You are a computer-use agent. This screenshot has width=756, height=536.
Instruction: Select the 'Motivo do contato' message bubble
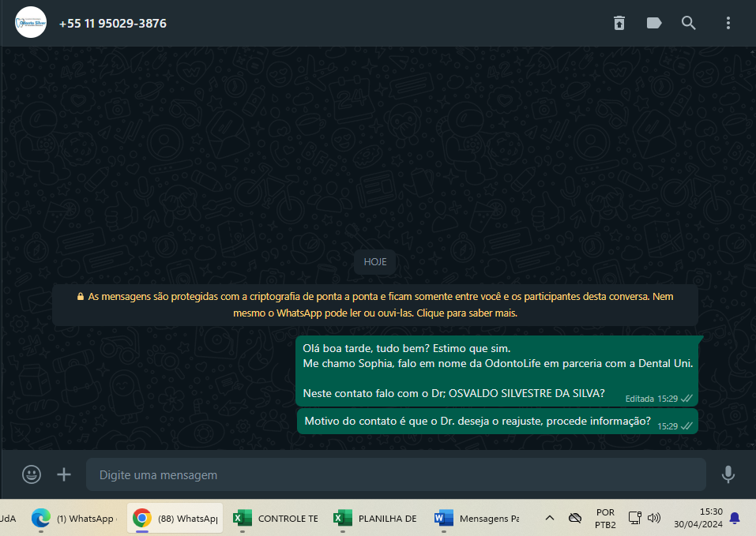pyautogui.click(x=498, y=422)
